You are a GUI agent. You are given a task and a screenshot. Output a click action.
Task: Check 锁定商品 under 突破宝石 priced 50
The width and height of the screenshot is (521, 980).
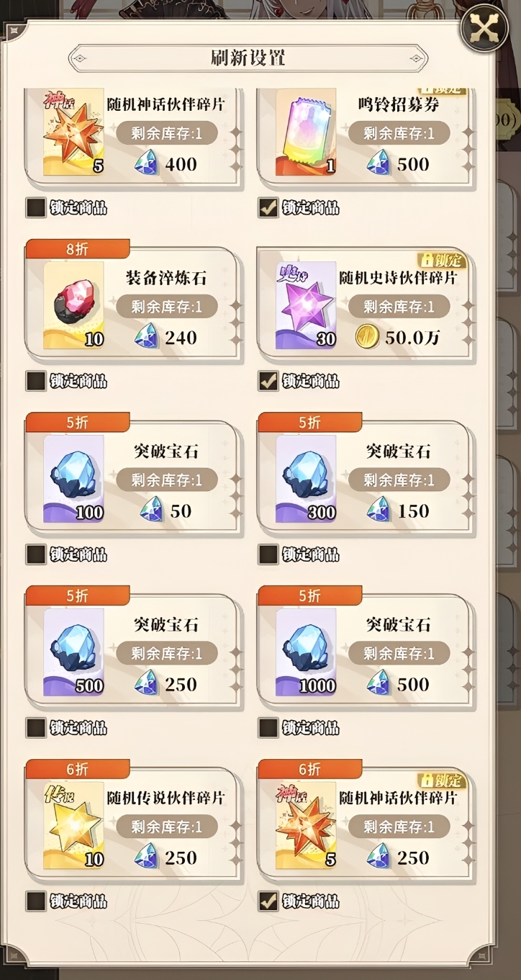pos(36,554)
